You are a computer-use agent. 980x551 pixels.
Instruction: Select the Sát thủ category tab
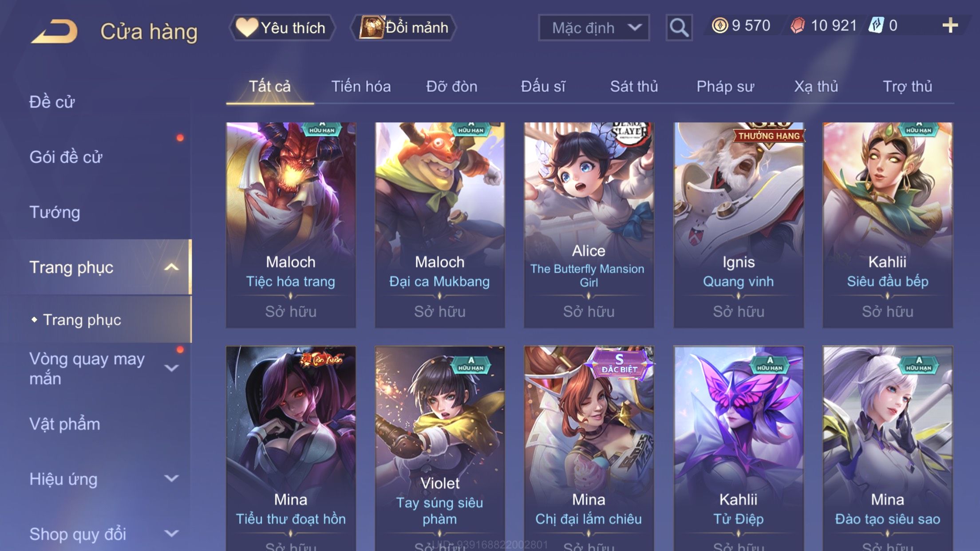pos(634,87)
